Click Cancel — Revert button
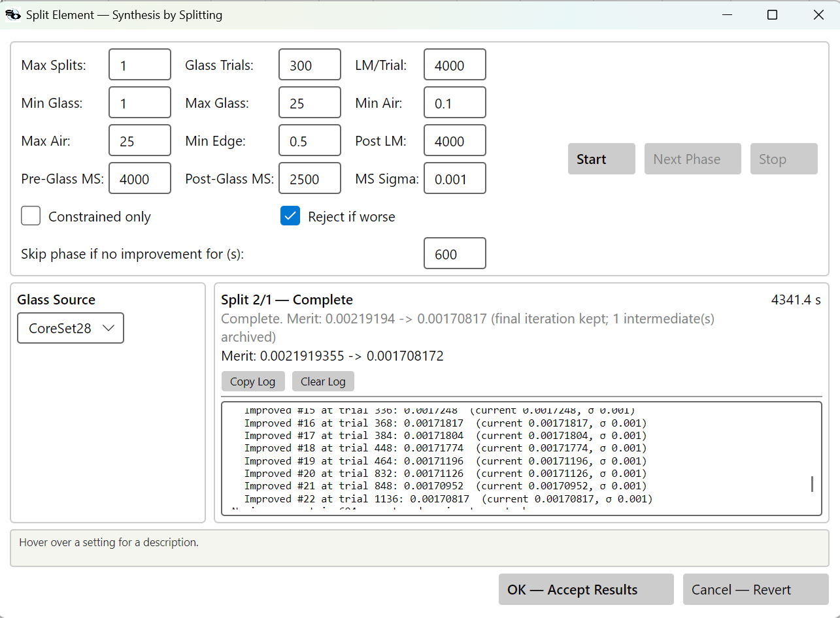This screenshot has height=618, width=840. pyautogui.click(x=756, y=589)
